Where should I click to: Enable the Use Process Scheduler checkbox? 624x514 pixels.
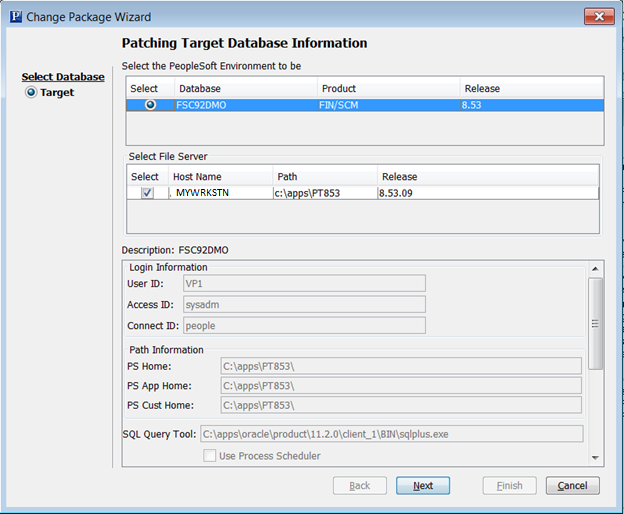pyautogui.click(x=209, y=456)
